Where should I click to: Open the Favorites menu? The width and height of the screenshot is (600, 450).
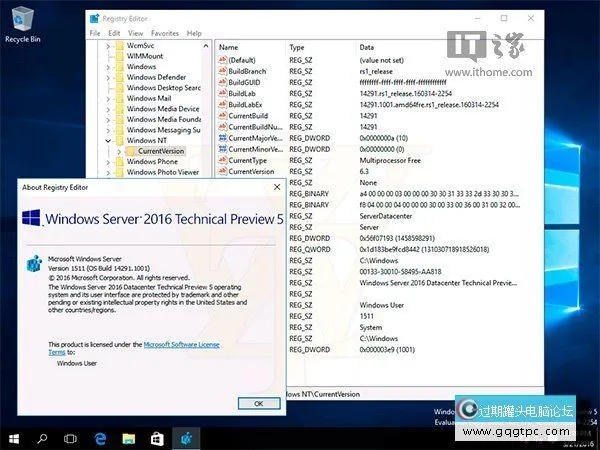click(x=165, y=33)
